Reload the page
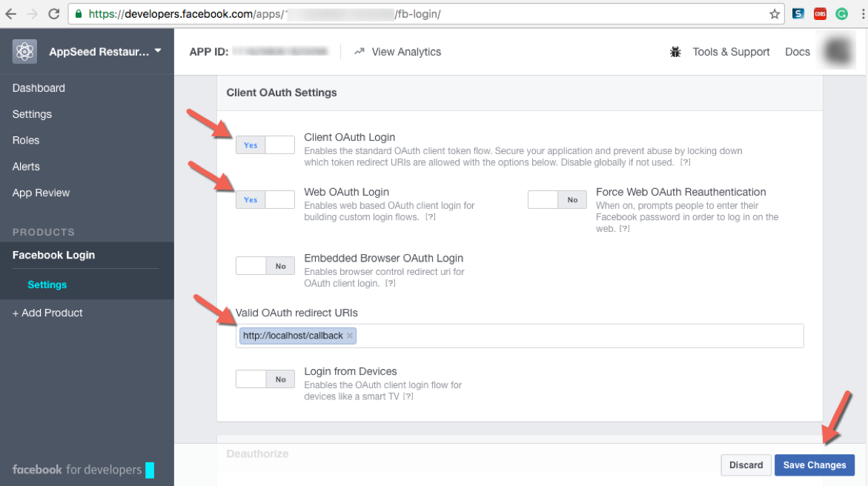The image size is (868, 486). [53, 14]
